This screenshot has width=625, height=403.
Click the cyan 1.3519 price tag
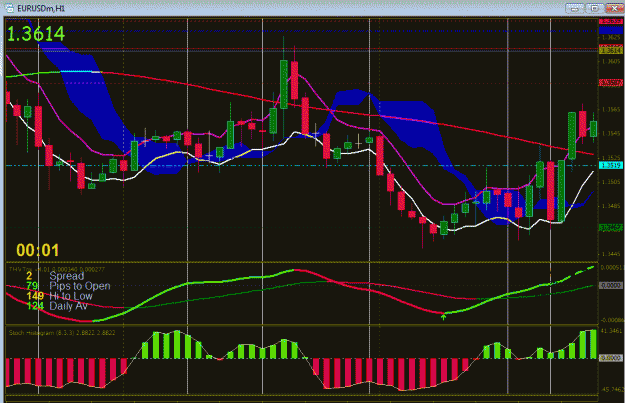(x=611, y=165)
